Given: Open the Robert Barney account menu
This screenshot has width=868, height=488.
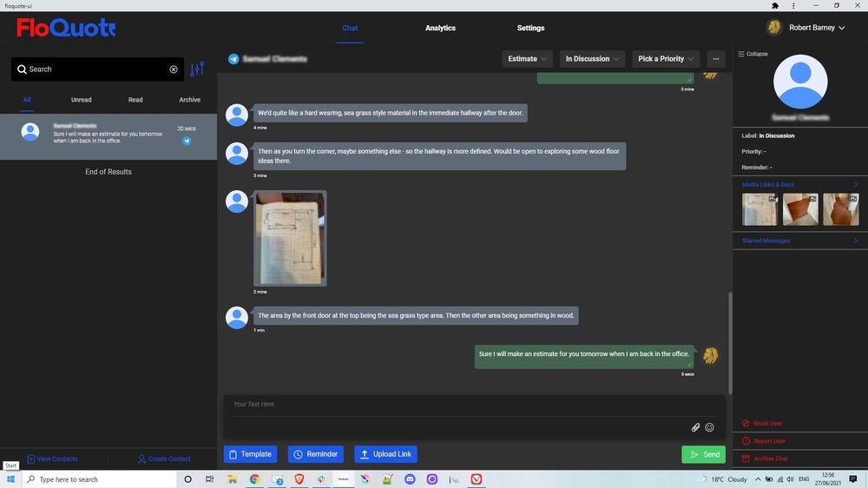Looking at the screenshot, I should [817, 27].
